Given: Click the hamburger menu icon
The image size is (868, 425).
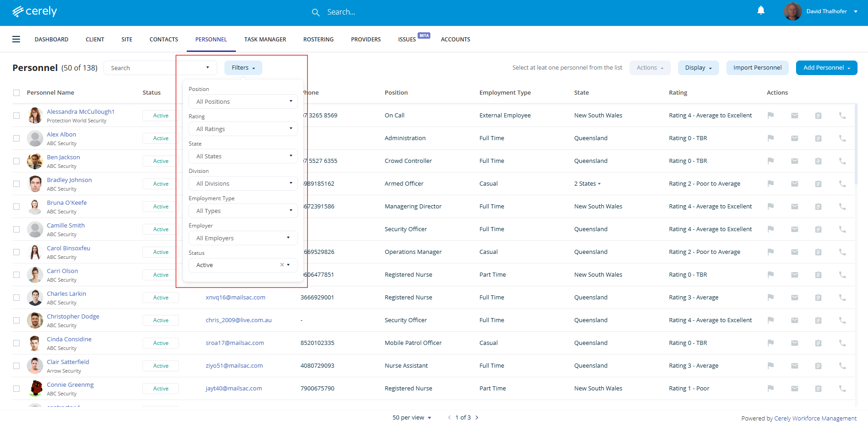Looking at the screenshot, I should click(16, 39).
